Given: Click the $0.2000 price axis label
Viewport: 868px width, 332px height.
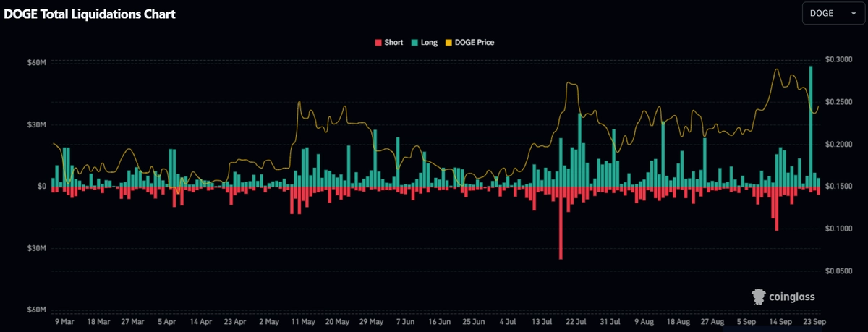Looking at the screenshot, I should [838, 144].
